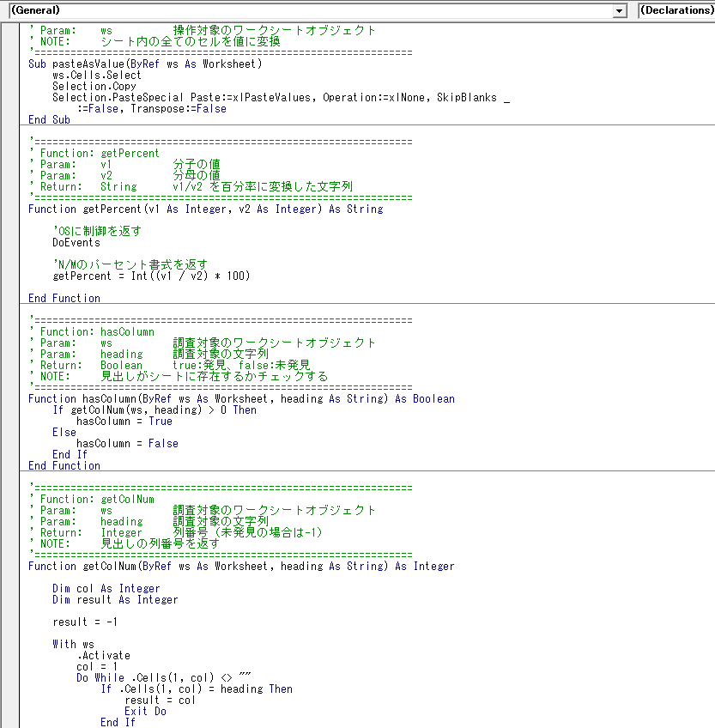Click the "getPercent = Int((v1 / v2) * 100)" line
715x728 pixels.
coord(151,276)
